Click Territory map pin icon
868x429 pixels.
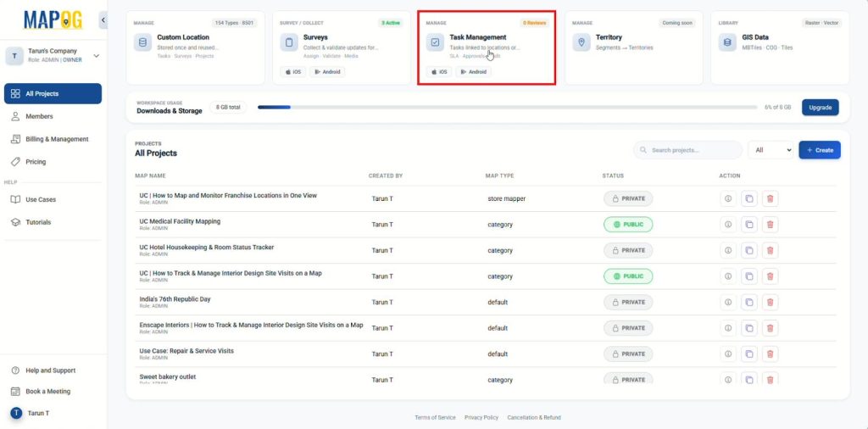click(x=581, y=42)
